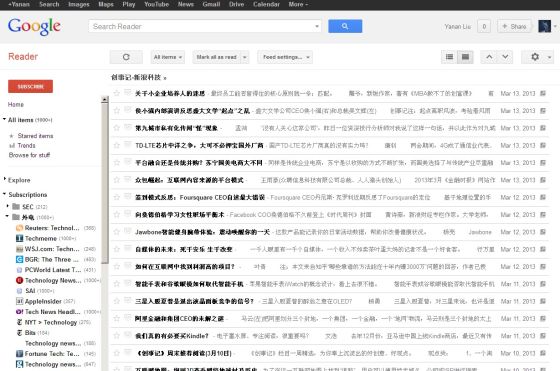Click sidebar scroll up arrow
This screenshot has width=560, height=371.
[x=105, y=100]
